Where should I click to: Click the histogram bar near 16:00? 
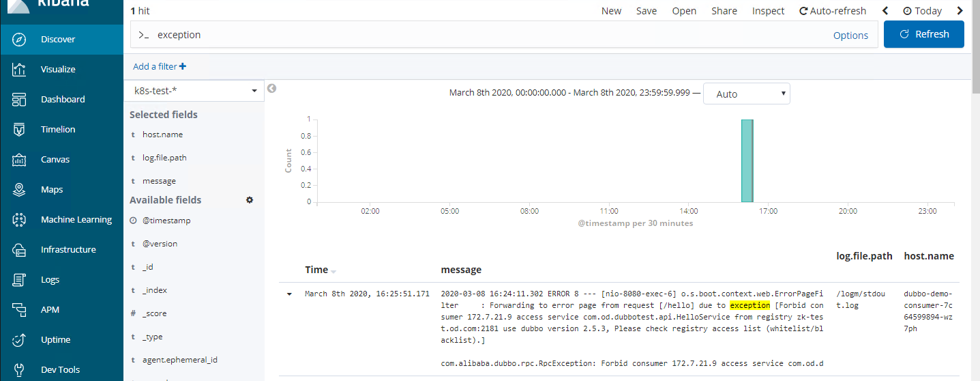tap(747, 161)
